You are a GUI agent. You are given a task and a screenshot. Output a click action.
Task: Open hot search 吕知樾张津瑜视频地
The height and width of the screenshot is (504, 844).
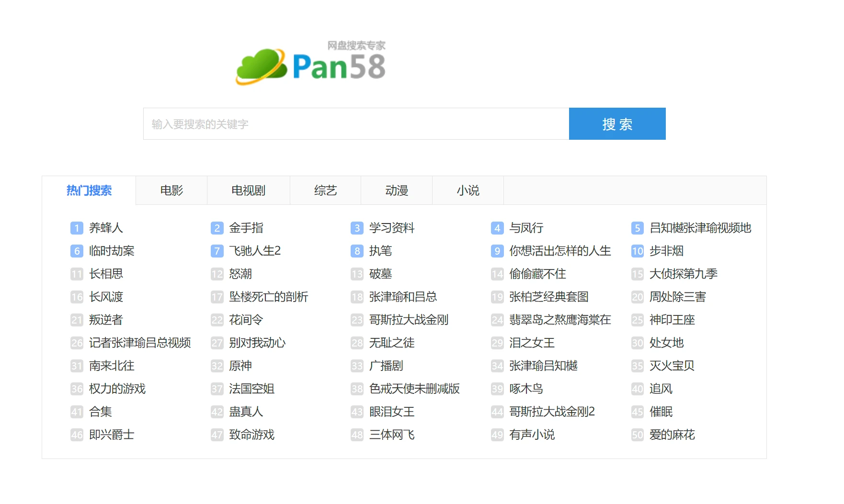click(x=700, y=228)
